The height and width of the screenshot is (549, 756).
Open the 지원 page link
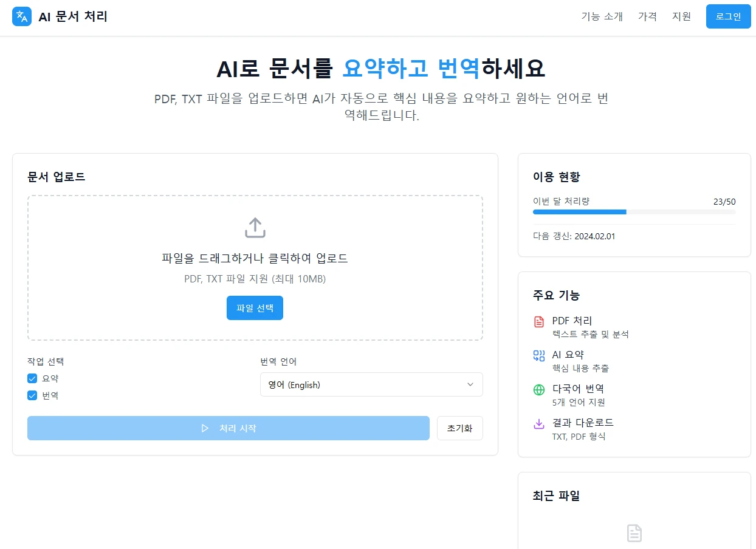pyautogui.click(x=682, y=16)
